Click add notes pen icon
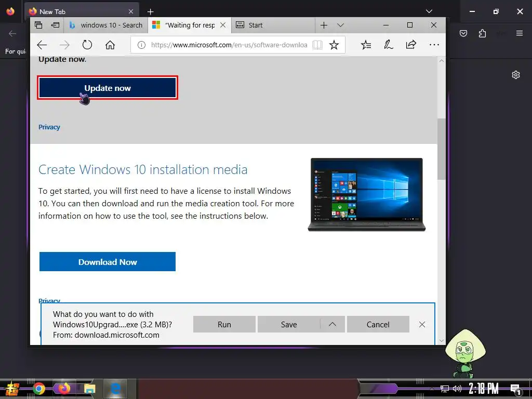 [x=389, y=45]
